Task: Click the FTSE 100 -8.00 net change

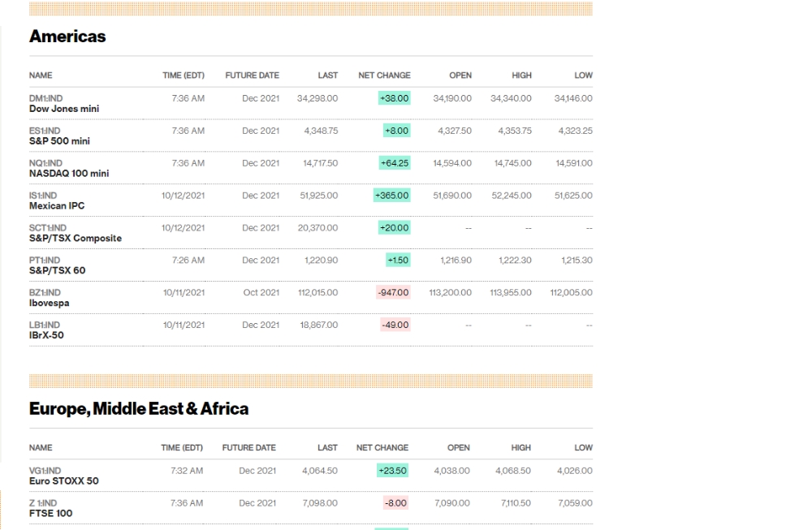Action: click(395, 502)
